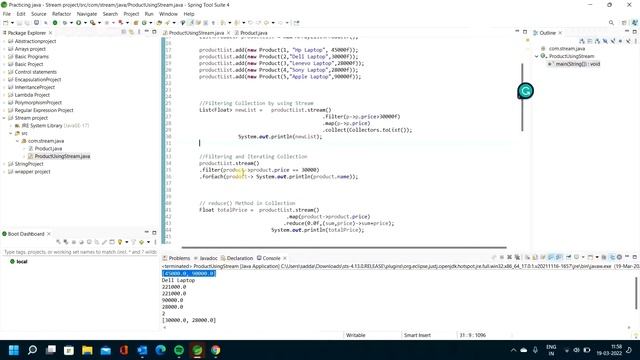The width and height of the screenshot is (640, 360).
Task: Click Remove Launch X icon in Console
Action: pos(509,257)
